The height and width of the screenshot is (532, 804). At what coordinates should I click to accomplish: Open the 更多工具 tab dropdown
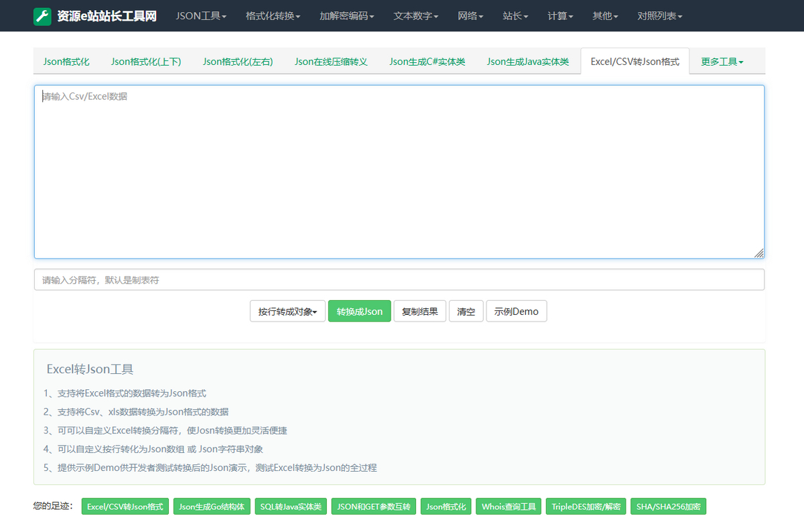tap(722, 62)
